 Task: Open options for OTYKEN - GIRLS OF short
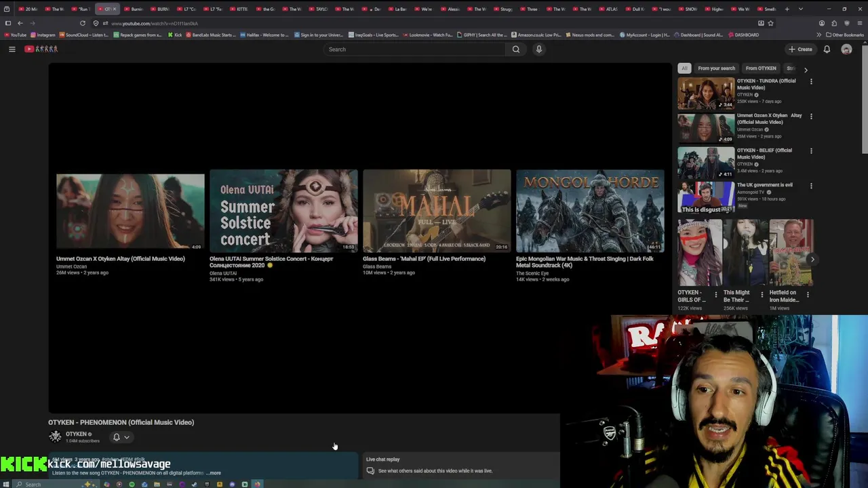[x=715, y=295]
